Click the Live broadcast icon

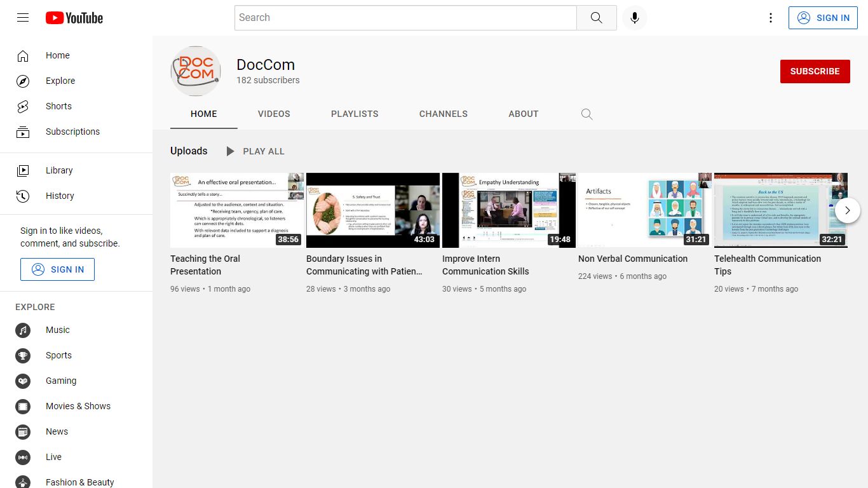coord(23,457)
